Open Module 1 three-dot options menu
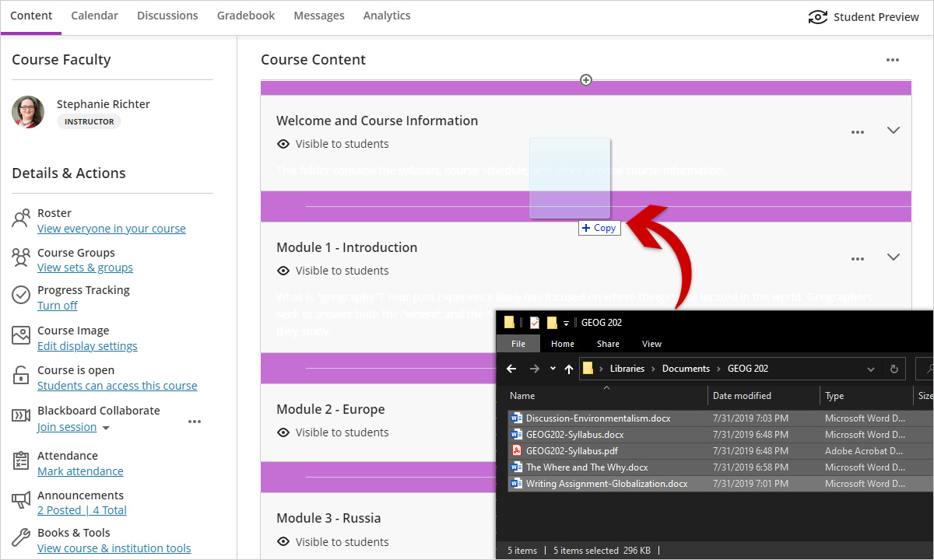Screen dimensions: 934x560 [x=858, y=259]
